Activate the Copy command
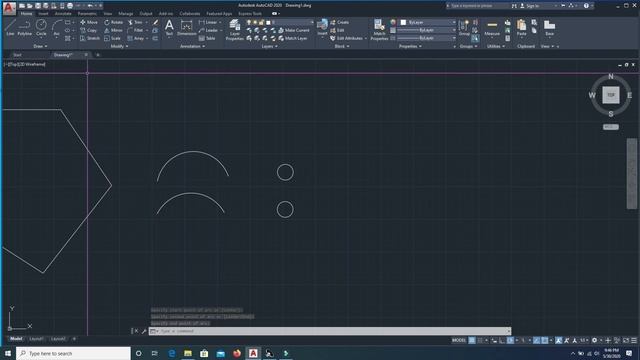Viewport: 640px width, 360px height. click(89, 30)
